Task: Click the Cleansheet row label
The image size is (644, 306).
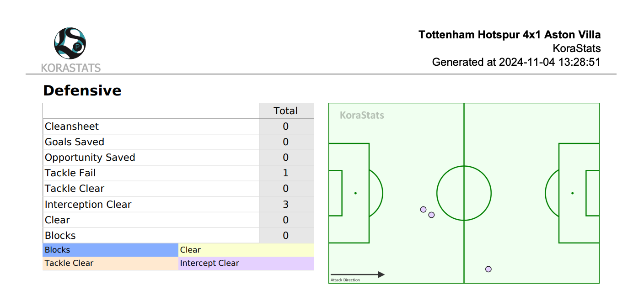Action: [x=72, y=127]
